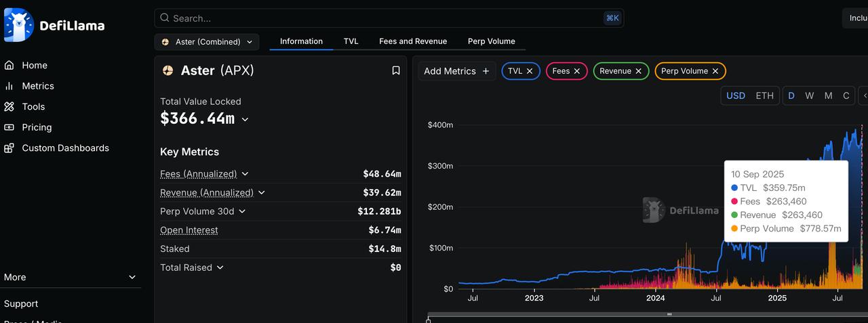Screen dimensions: 868x323
Task: Open the Aster (Combined) dropdown
Action: (207, 42)
